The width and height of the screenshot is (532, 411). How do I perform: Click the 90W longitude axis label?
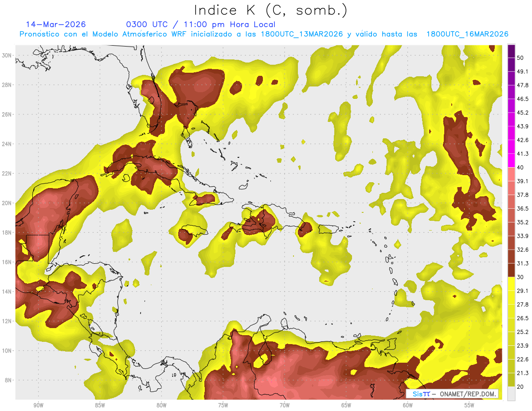click(38, 405)
